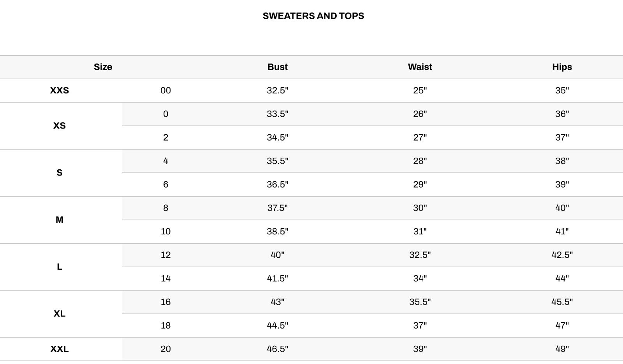The width and height of the screenshot is (623, 364).
Task: Select the L size label
Action: click(60, 267)
